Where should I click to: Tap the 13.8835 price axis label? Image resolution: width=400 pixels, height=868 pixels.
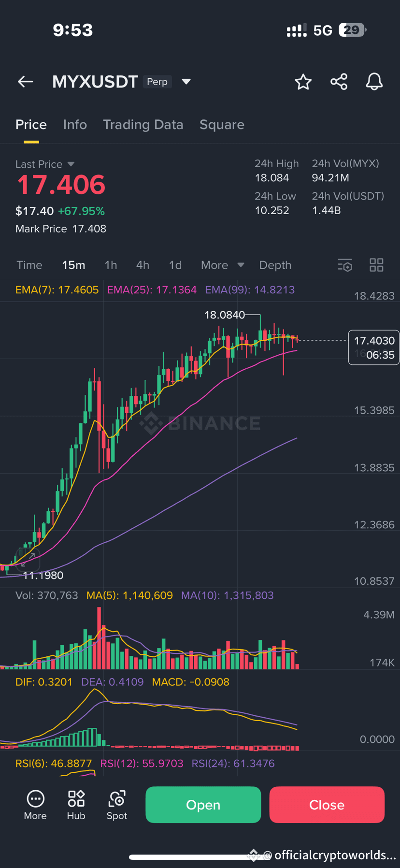(374, 468)
